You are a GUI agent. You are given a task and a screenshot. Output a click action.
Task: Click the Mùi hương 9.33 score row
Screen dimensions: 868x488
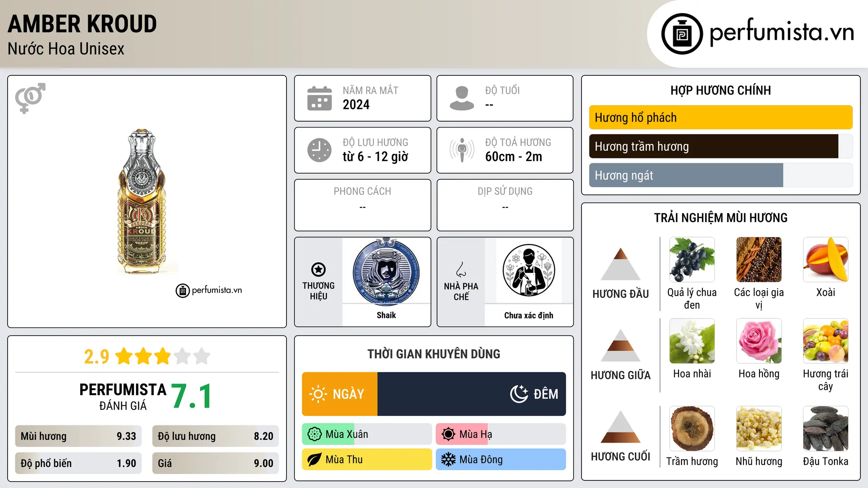(x=78, y=436)
